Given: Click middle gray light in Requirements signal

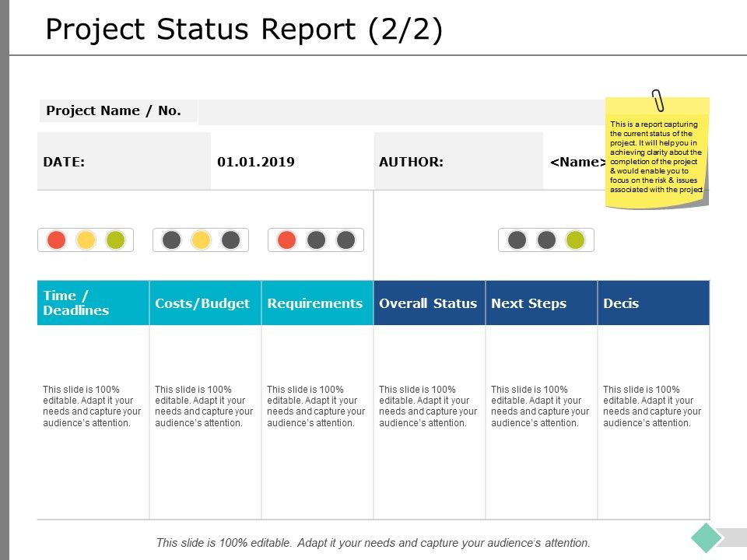Looking at the screenshot, I should [x=317, y=240].
